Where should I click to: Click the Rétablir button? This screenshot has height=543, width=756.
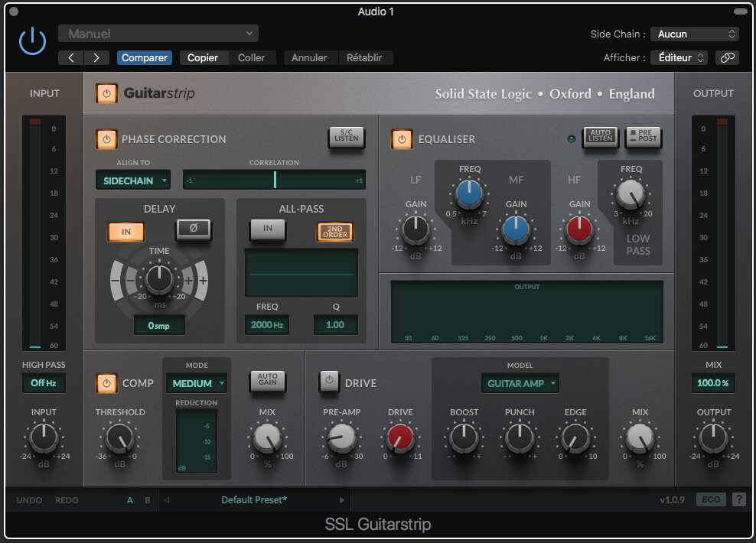(364, 58)
